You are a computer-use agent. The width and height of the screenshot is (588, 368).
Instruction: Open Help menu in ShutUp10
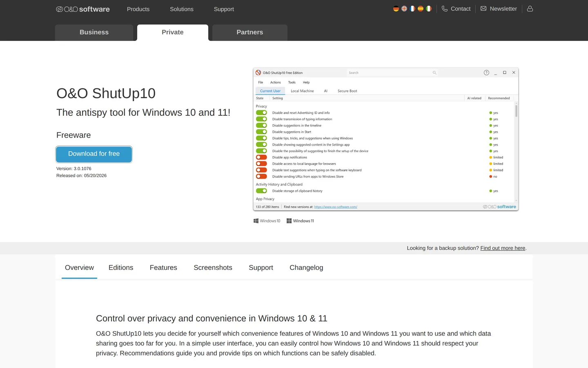(x=306, y=82)
